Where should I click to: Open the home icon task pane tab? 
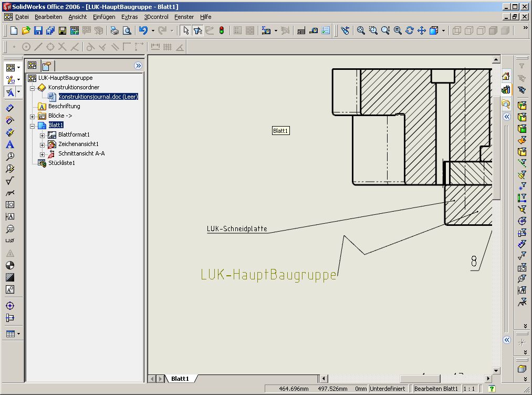(506, 76)
